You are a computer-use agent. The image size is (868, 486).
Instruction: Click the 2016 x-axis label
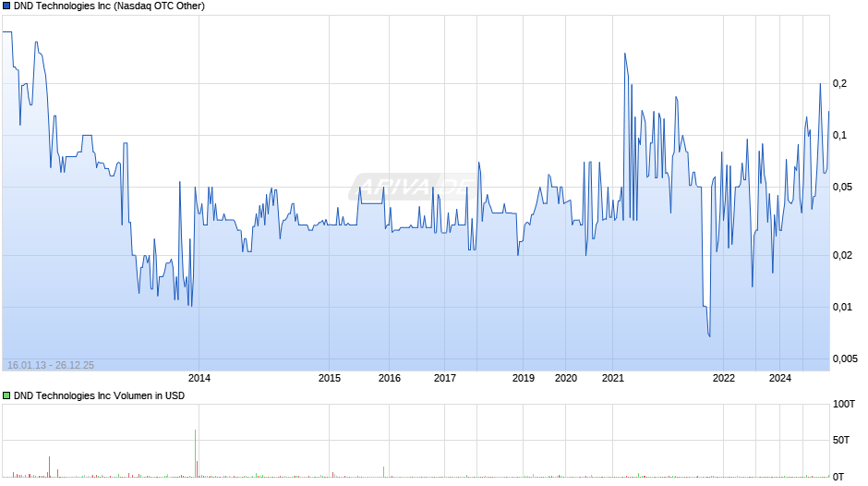coord(389,378)
